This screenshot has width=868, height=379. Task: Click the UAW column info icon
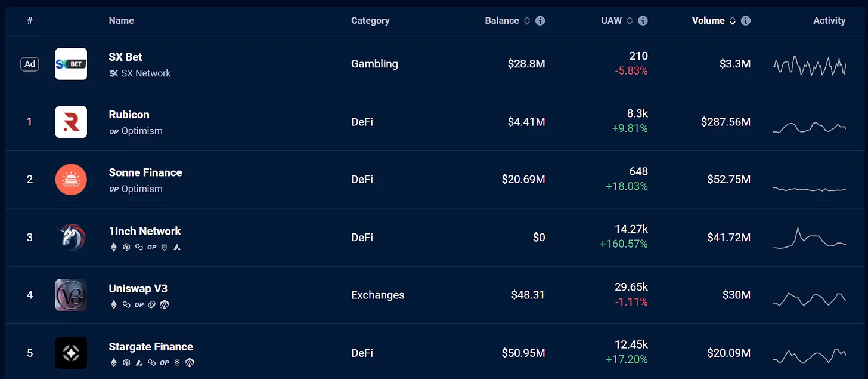click(x=643, y=20)
